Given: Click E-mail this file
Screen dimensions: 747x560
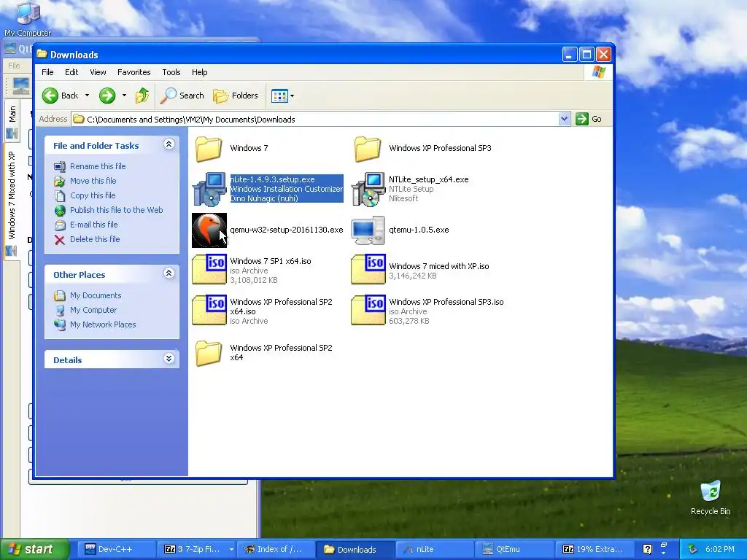Looking at the screenshot, I should tap(94, 225).
